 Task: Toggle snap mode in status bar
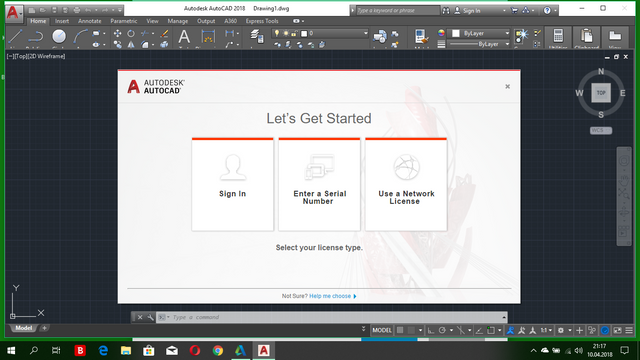point(411,330)
